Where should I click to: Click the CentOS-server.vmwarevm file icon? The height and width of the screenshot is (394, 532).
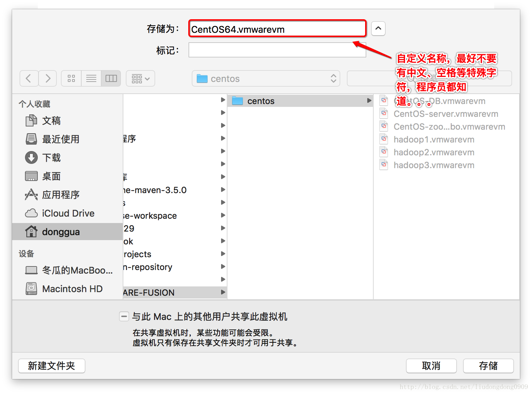(x=384, y=113)
